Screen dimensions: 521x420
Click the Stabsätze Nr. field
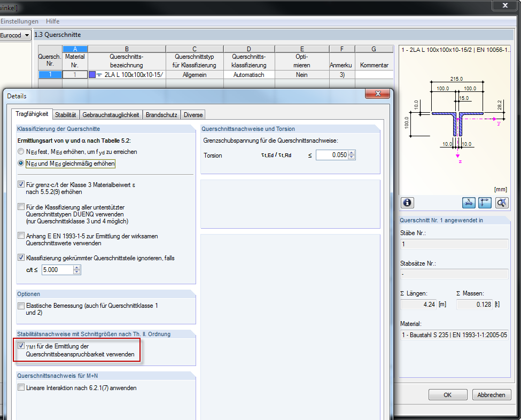pos(454,274)
